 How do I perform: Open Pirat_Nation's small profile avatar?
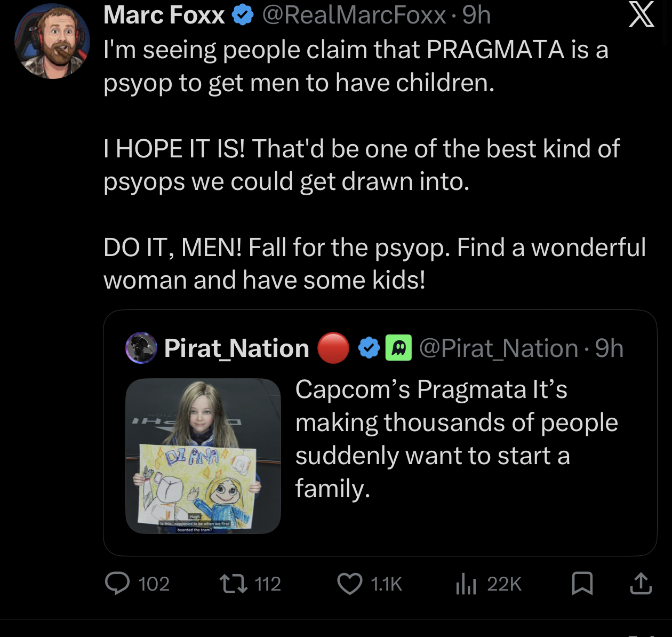141,348
